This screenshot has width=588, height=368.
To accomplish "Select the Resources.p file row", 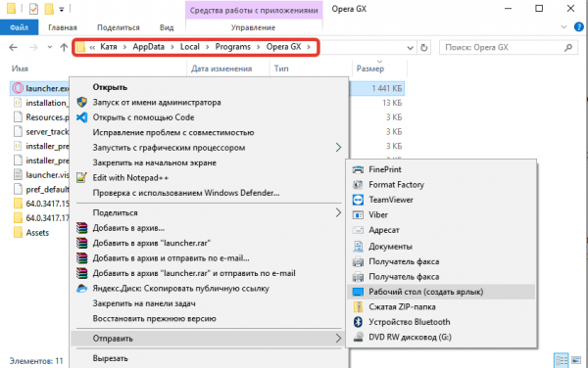I will pyautogui.click(x=41, y=117).
